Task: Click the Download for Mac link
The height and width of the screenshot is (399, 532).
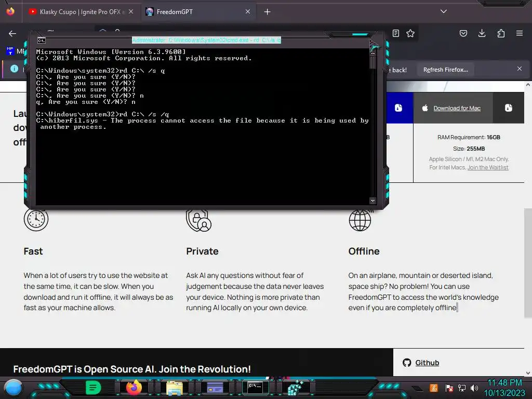Action: point(457,108)
